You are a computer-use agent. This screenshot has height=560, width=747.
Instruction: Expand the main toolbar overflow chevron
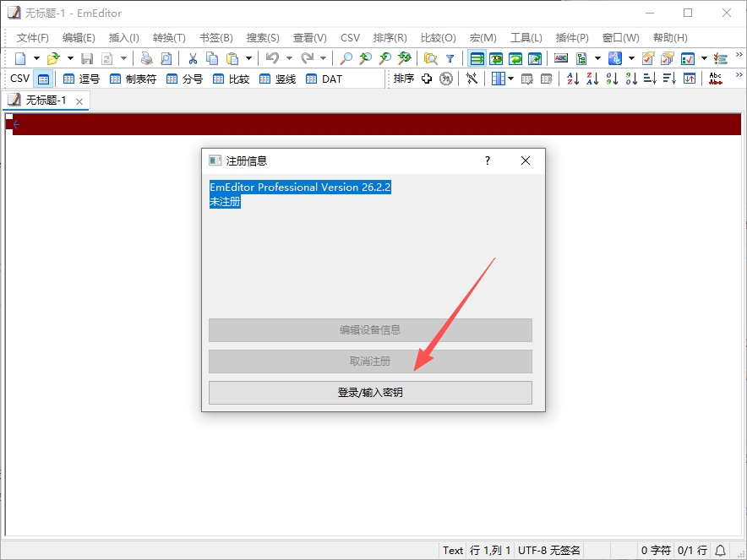click(x=739, y=55)
